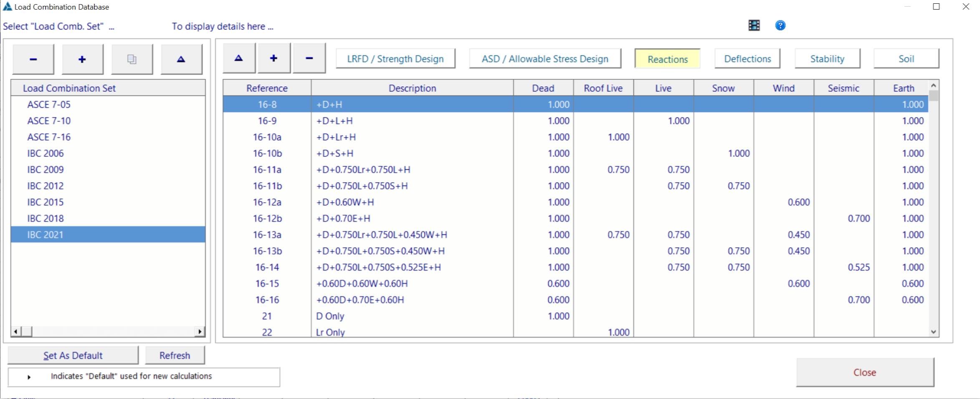Open the Soil combinations view
The width and height of the screenshot is (980, 399).
(x=905, y=58)
